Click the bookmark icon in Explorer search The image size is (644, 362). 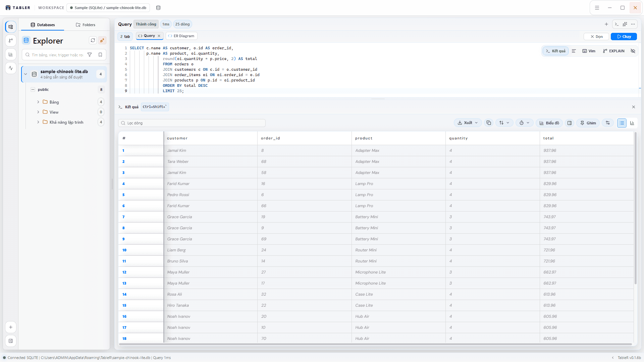pos(100,55)
